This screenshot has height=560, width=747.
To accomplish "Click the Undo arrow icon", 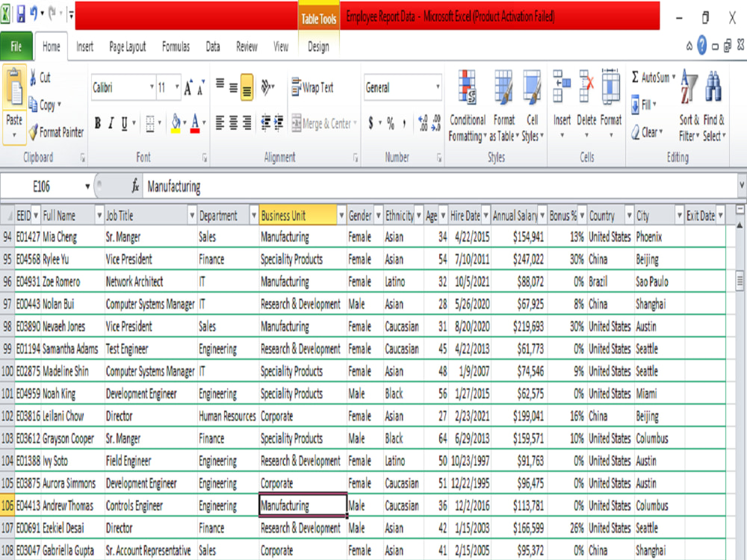I will coord(34,13).
